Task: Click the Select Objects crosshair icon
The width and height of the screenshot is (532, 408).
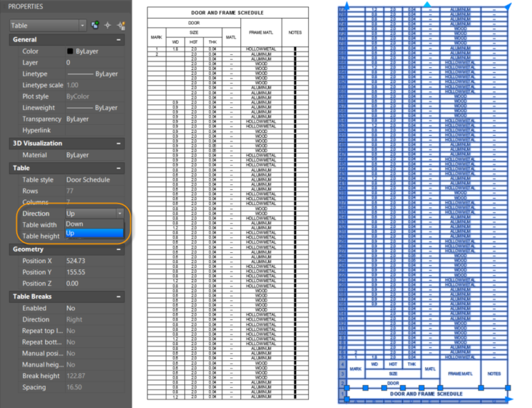Action: [x=108, y=26]
